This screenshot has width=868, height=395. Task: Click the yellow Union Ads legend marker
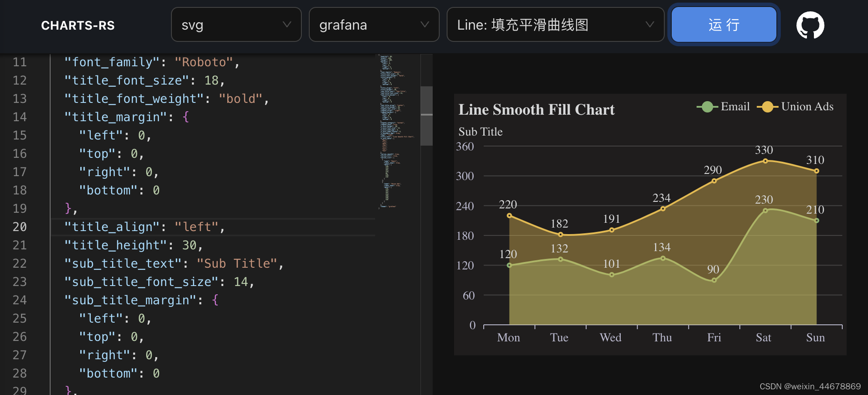click(x=767, y=106)
